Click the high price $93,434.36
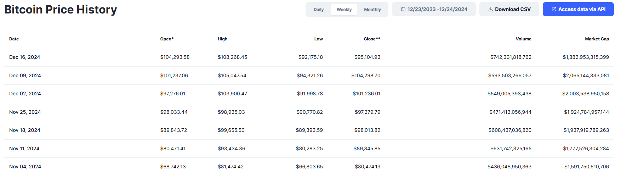The height and width of the screenshot is (179, 644). coord(232,149)
